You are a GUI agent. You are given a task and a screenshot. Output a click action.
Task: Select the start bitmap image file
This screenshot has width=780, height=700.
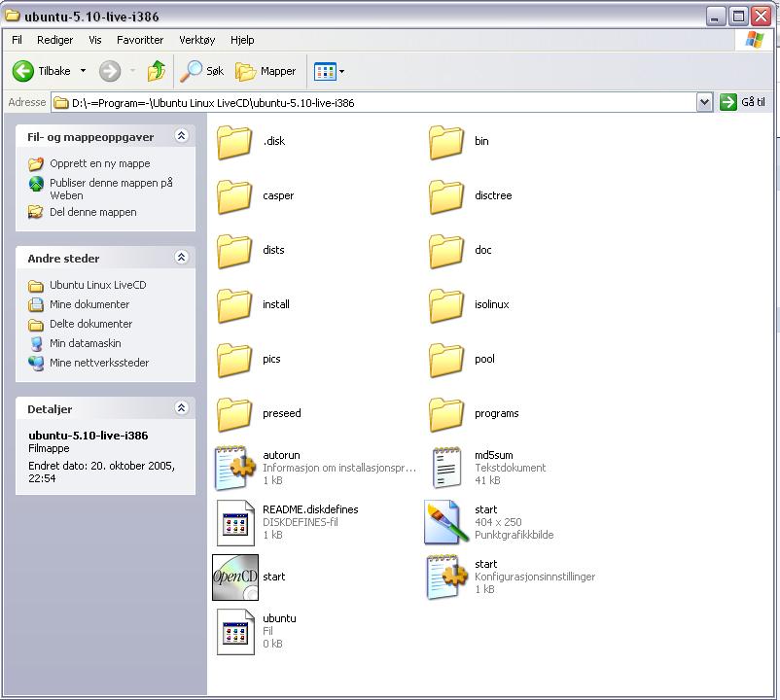(488, 522)
